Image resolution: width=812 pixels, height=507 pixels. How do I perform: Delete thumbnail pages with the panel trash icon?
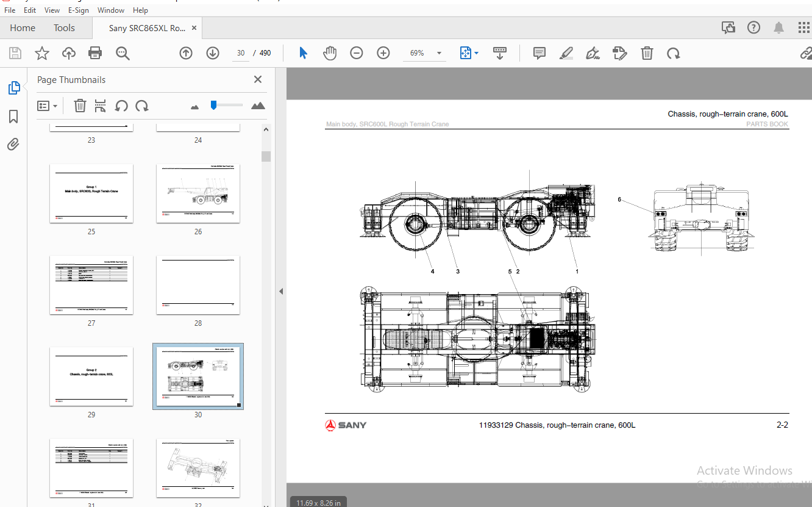[x=80, y=106]
